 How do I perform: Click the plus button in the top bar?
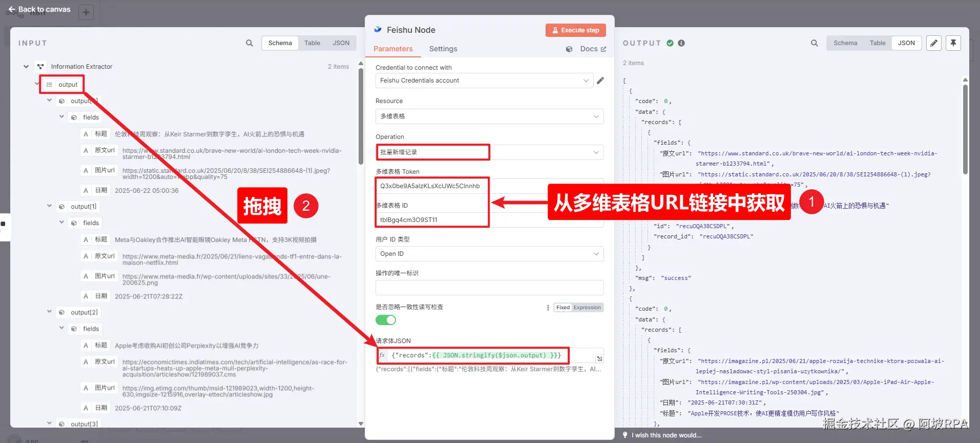coord(86,12)
